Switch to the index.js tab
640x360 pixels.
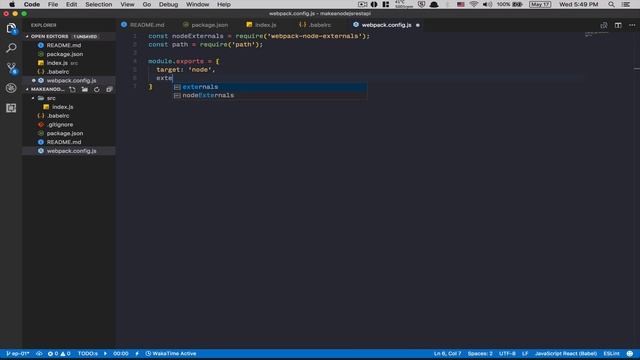pyautogui.click(x=262, y=25)
